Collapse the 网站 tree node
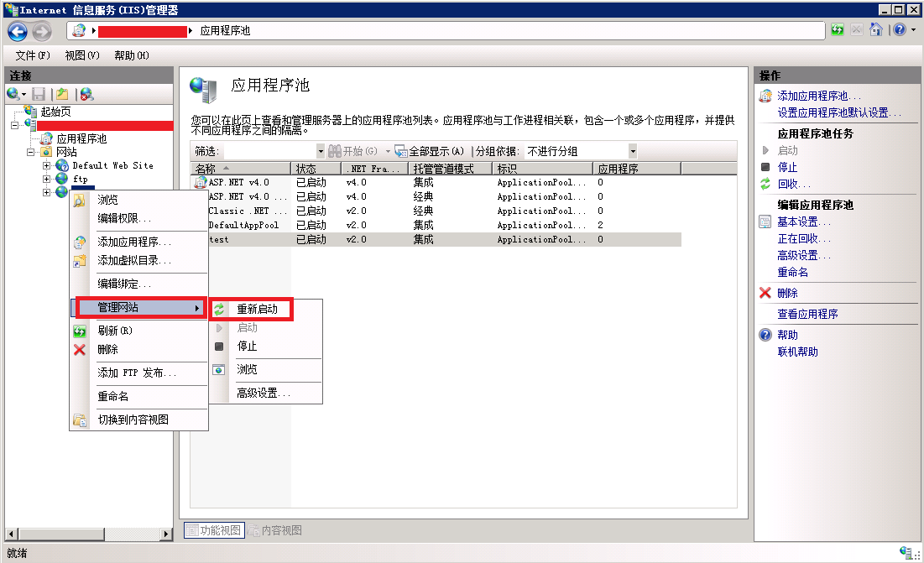The height and width of the screenshot is (563, 924). click(31, 153)
